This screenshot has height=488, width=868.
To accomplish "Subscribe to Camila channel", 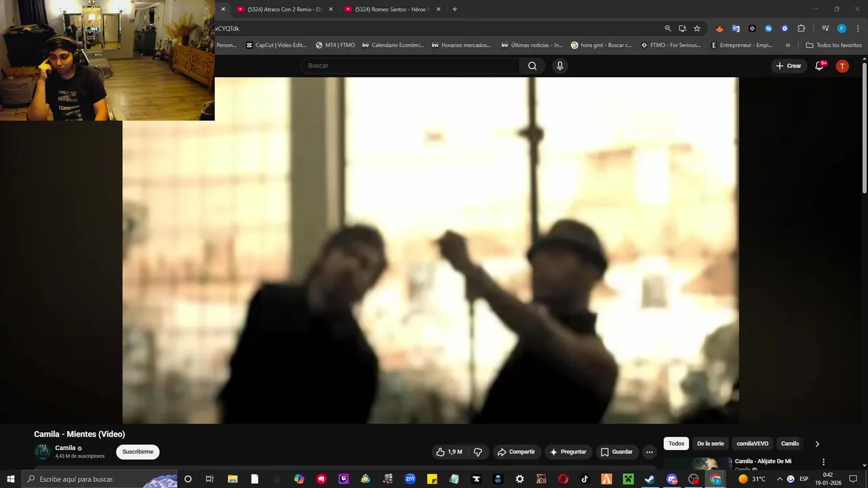I will pos(138,452).
